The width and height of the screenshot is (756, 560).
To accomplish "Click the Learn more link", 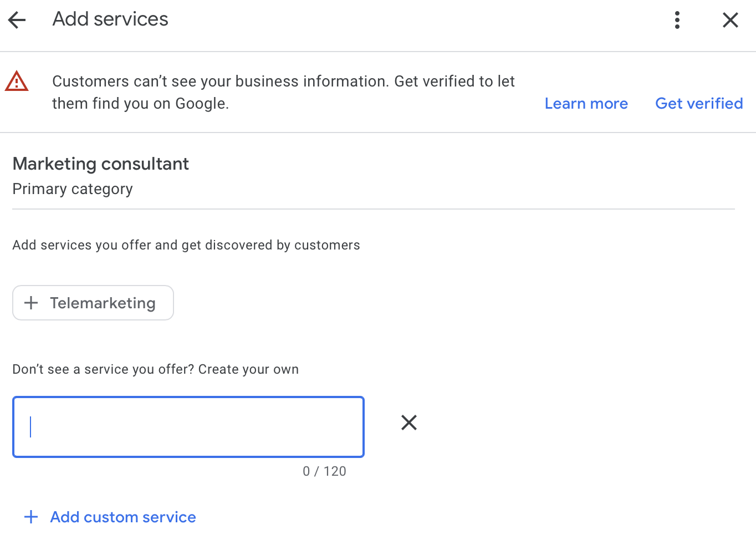I will [x=586, y=104].
